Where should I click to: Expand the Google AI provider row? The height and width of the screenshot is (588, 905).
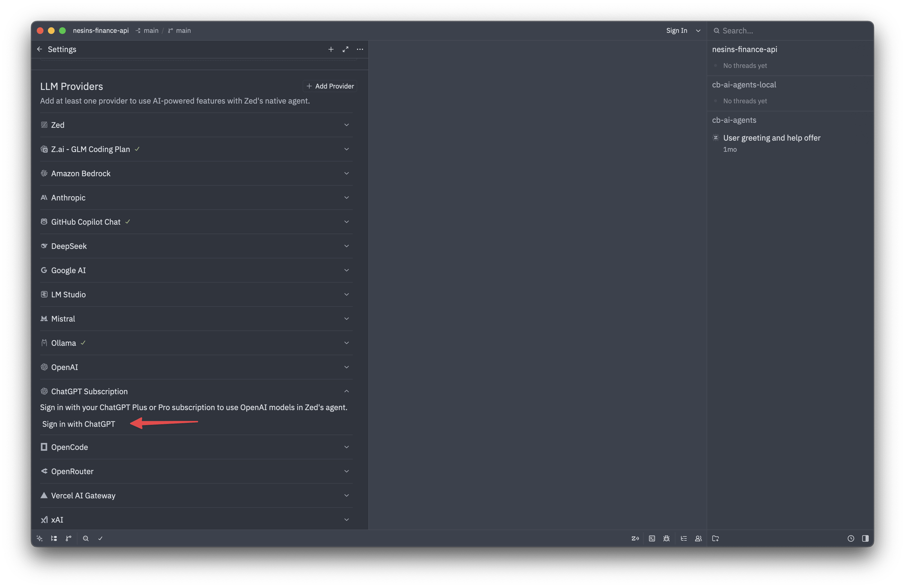point(196,270)
